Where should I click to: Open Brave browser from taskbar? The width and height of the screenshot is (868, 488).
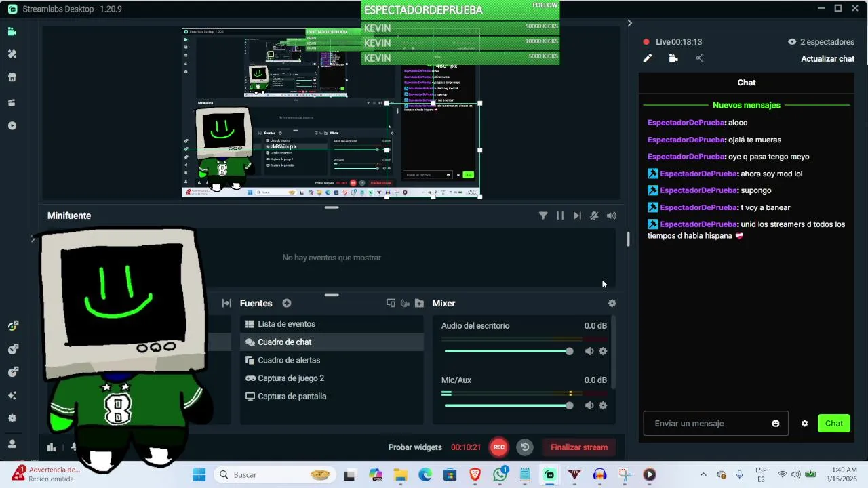coord(475,475)
